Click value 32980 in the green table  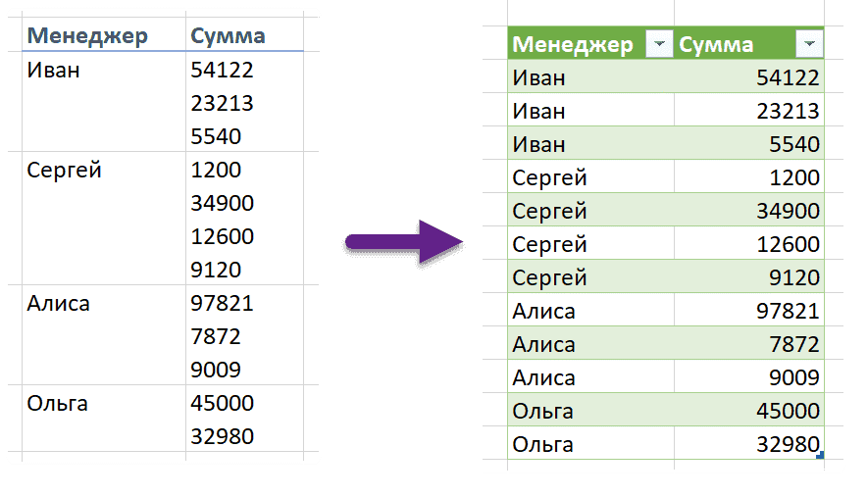(788, 444)
